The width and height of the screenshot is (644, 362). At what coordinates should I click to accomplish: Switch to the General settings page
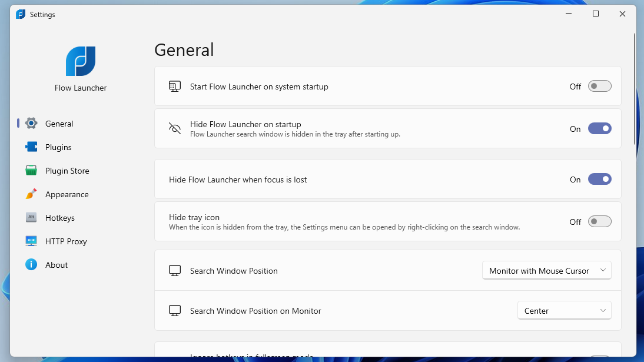[59, 123]
